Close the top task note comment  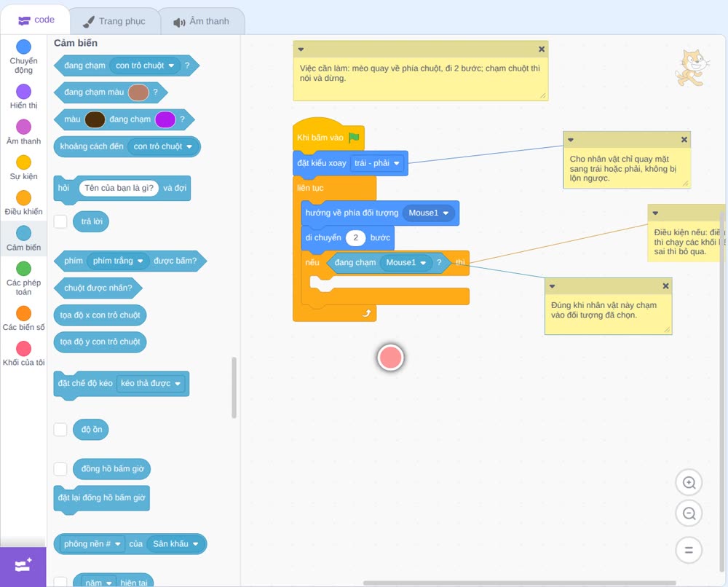542,50
